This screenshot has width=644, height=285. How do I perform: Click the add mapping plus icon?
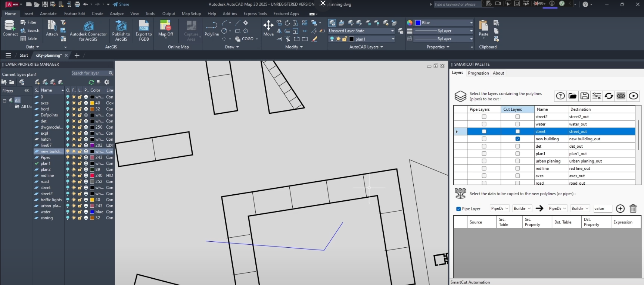[x=620, y=209]
